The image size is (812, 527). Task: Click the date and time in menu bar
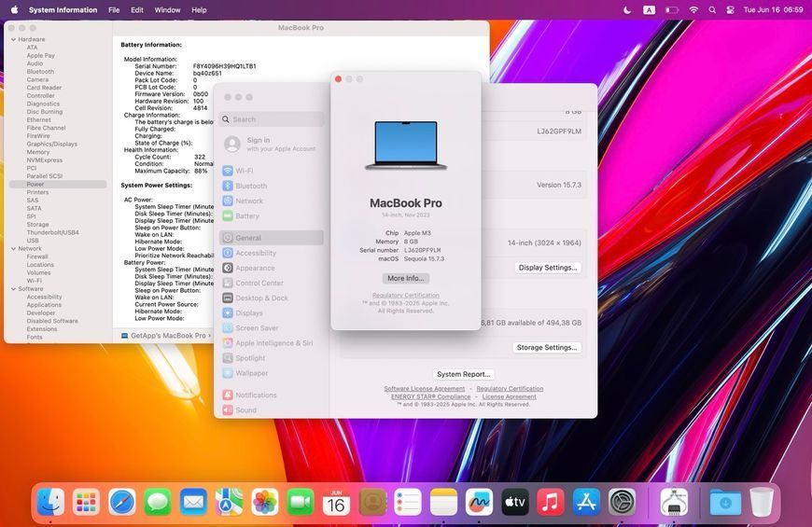tap(773, 10)
